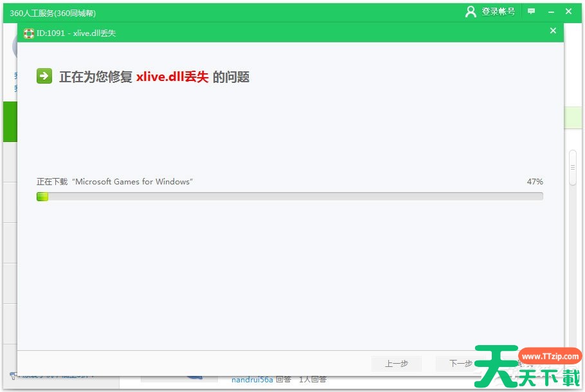Click the nandrui56a username link
Screen dimensions: 585x392
coord(252,380)
